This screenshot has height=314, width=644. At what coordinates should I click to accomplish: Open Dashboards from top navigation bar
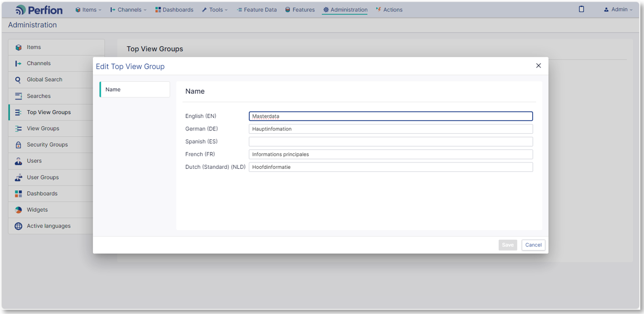tap(174, 10)
